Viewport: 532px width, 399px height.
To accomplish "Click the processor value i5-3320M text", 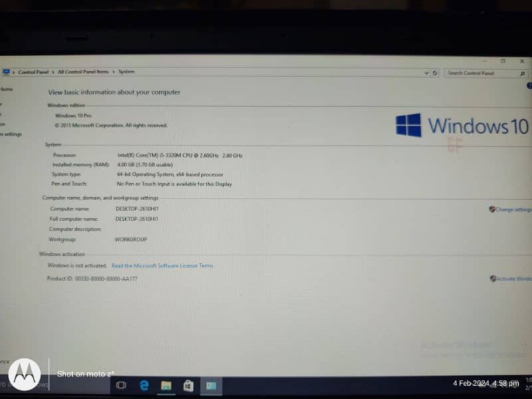I will [180, 156].
